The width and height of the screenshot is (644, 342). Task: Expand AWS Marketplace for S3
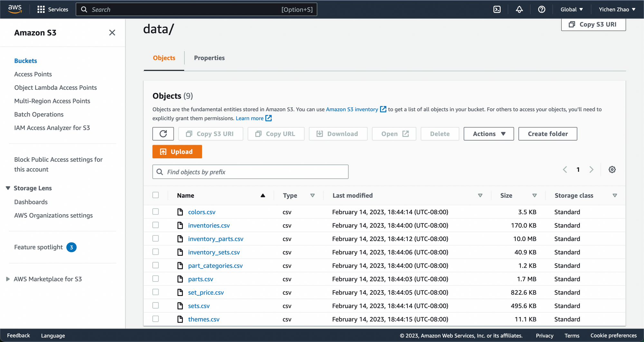click(x=8, y=279)
